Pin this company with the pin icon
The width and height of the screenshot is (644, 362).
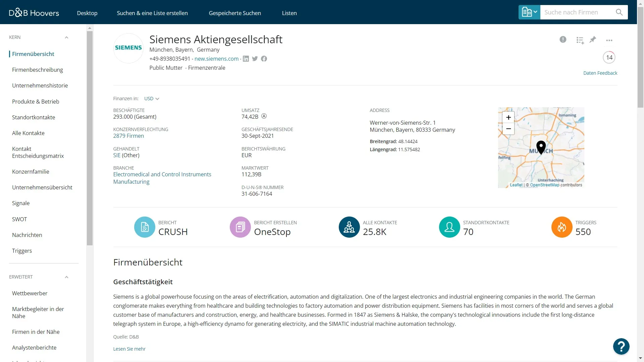tap(593, 40)
